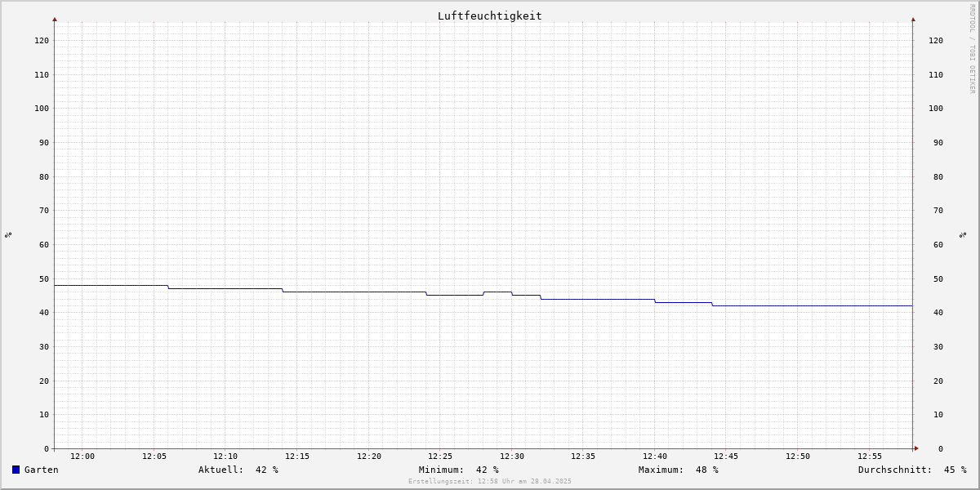Select the 'Luftfeuchtigkeit' chart title
The width and height of the screenshot is (980, 490).
pos(489,16)
